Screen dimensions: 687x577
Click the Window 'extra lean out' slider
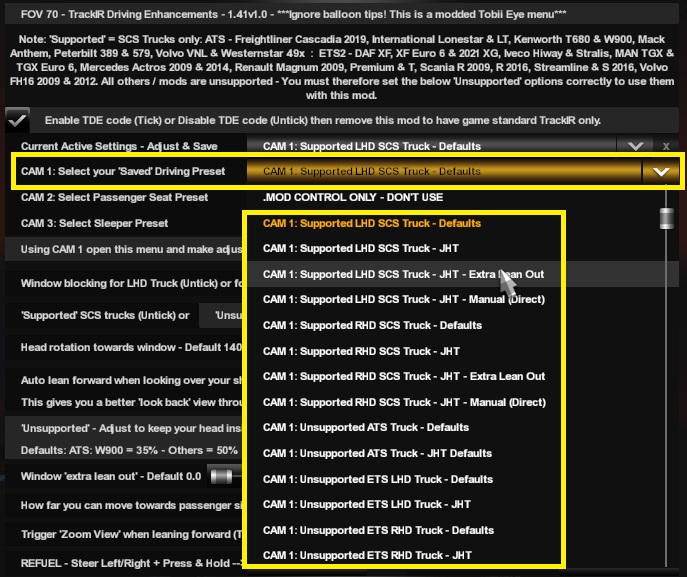click(222, 477)
